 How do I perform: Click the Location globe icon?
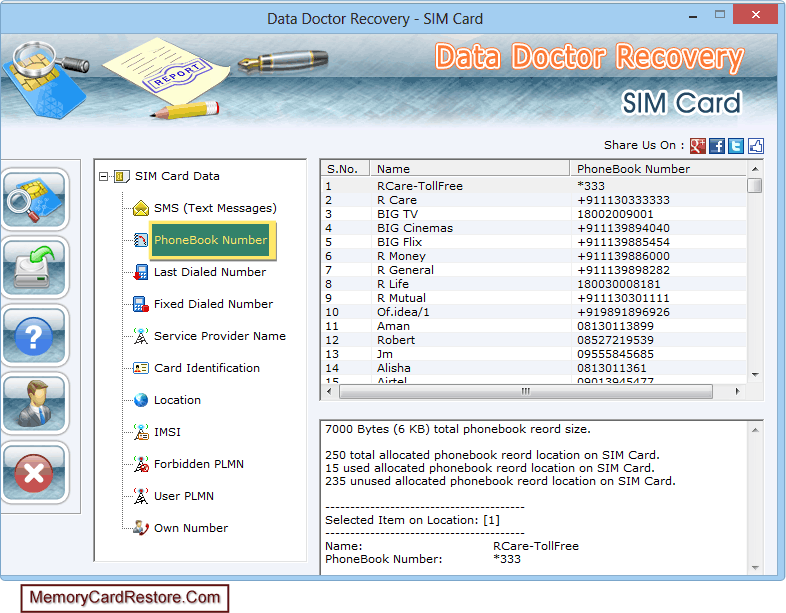coord(141,400)
